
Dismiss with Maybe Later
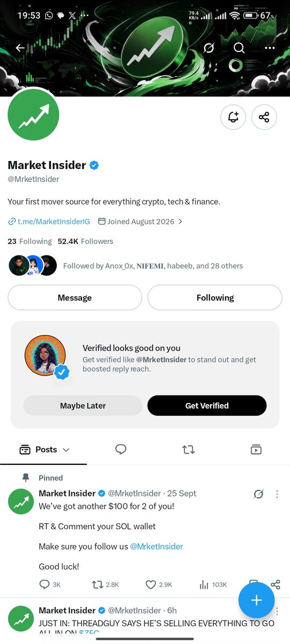(x=83, y=406)
